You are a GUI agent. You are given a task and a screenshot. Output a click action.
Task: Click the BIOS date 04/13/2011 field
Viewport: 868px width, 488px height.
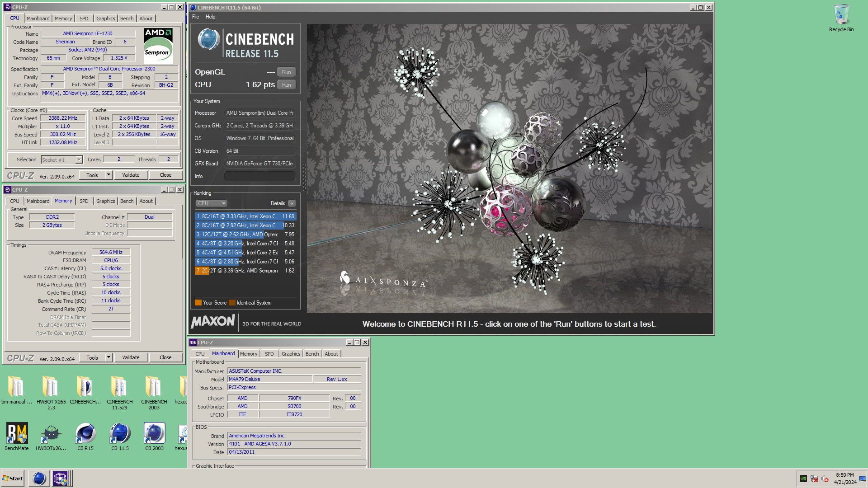294,452
